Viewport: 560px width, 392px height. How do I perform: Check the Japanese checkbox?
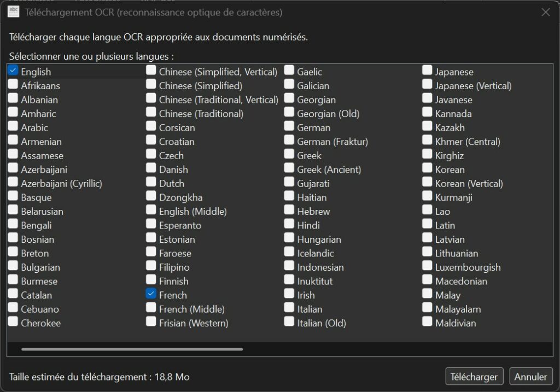coord(427,71)
